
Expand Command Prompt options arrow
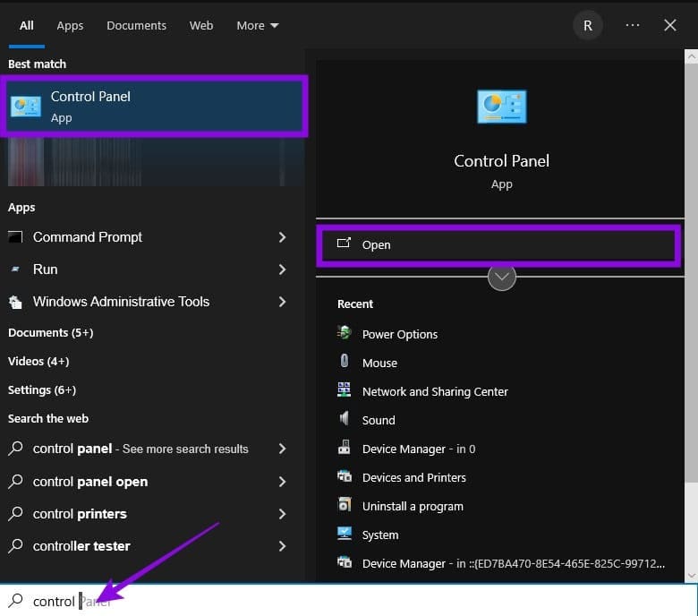(282, 237)
